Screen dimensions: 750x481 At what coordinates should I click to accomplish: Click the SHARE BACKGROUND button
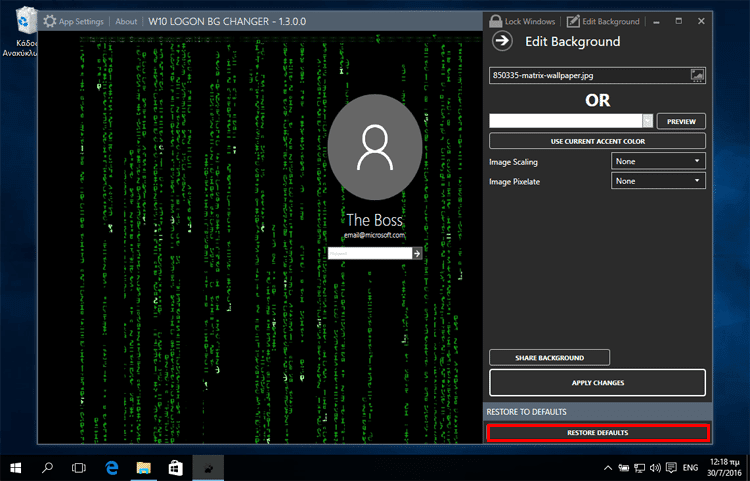[x=549, y=358]
